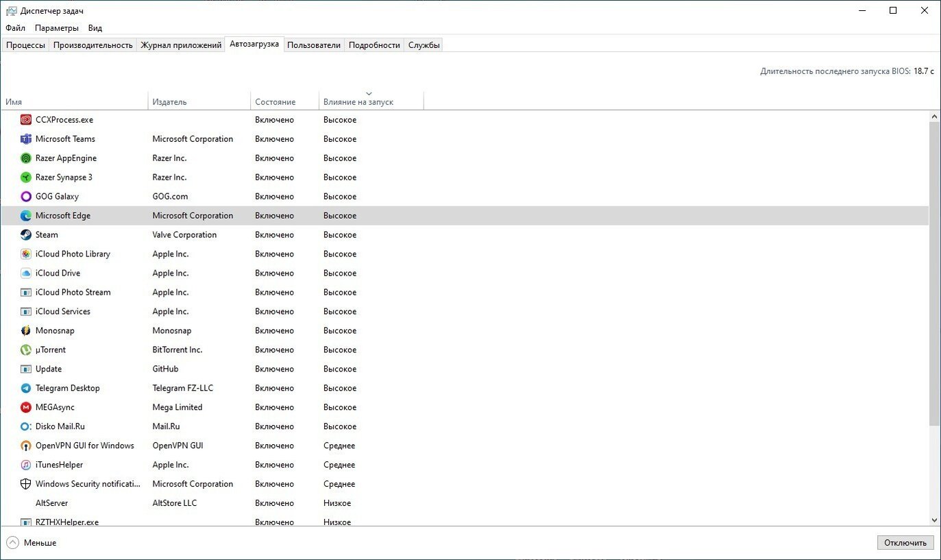Viewport: 941px width, 560px height.
Task: Click Среднее impact in iTunesHelper row
Action: [x=339, y=465]
